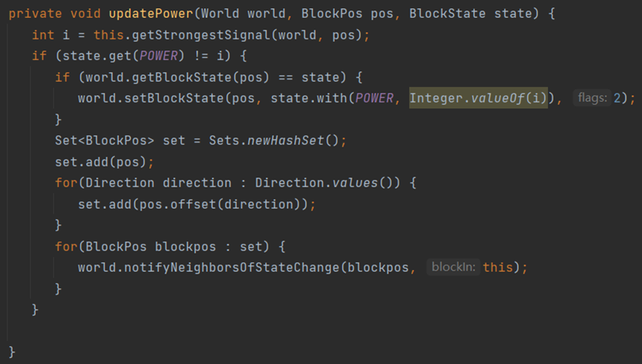Click the Set<BlockPos> type declaration
The height and width of the screenshot is (364, 642).
pos(105,141)
